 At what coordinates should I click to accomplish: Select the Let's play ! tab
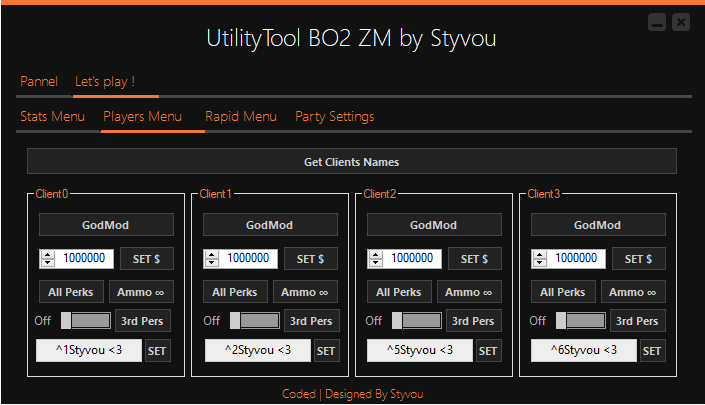(x=105, y=82)
